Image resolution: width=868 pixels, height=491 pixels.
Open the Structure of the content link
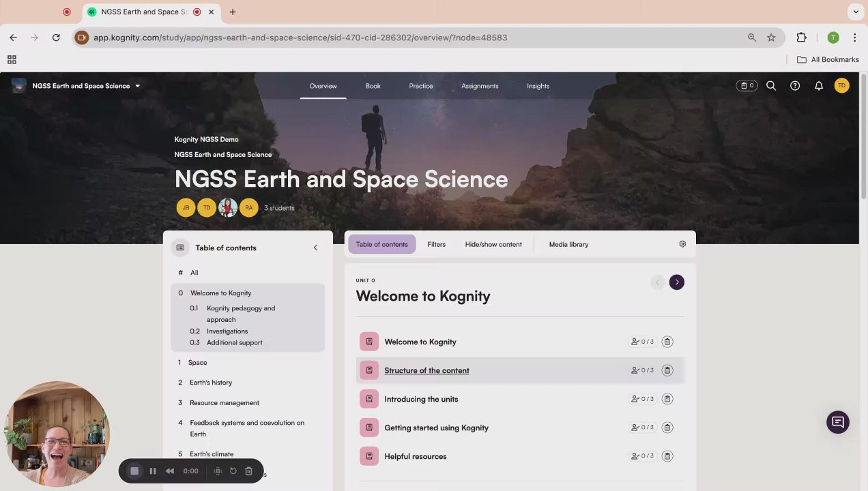click(x=426, y=370)
